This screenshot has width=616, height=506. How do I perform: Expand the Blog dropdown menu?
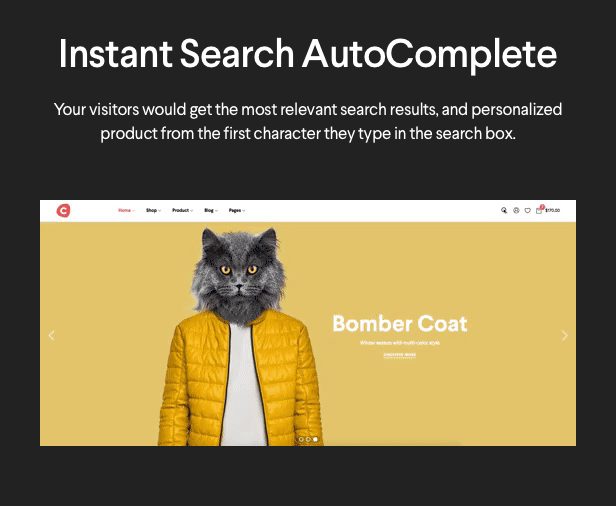[210, 211]
